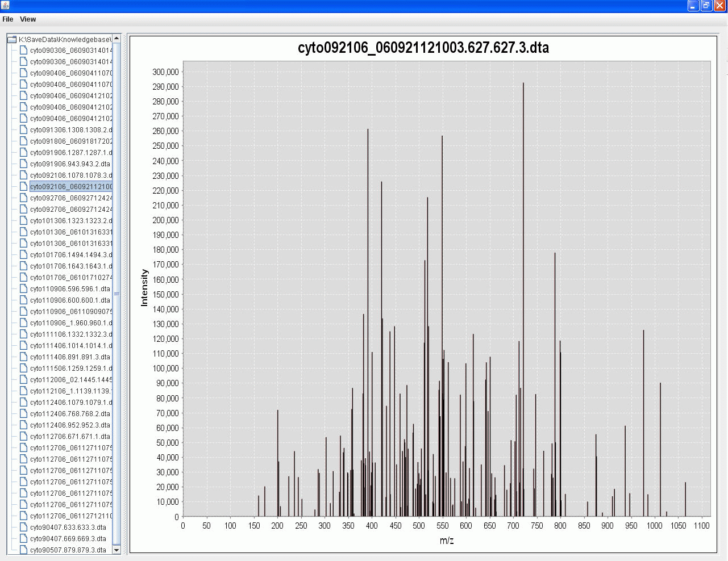Image resolution: width=728 pixels, height=561 pixels.
Task: Open the File menu
Action: [8, 19]
